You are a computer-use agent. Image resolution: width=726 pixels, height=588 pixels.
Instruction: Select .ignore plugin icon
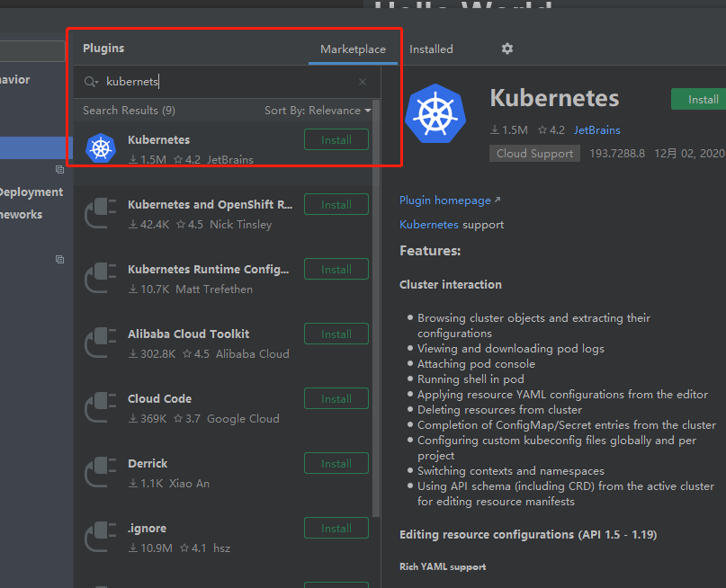[101, 537]
